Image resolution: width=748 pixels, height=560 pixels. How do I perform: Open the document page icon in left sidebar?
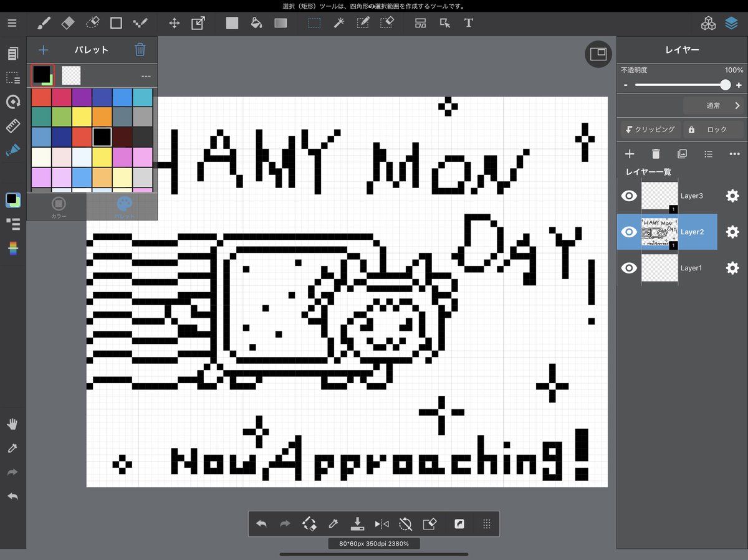pyautogui.click(x=12, y=54)
